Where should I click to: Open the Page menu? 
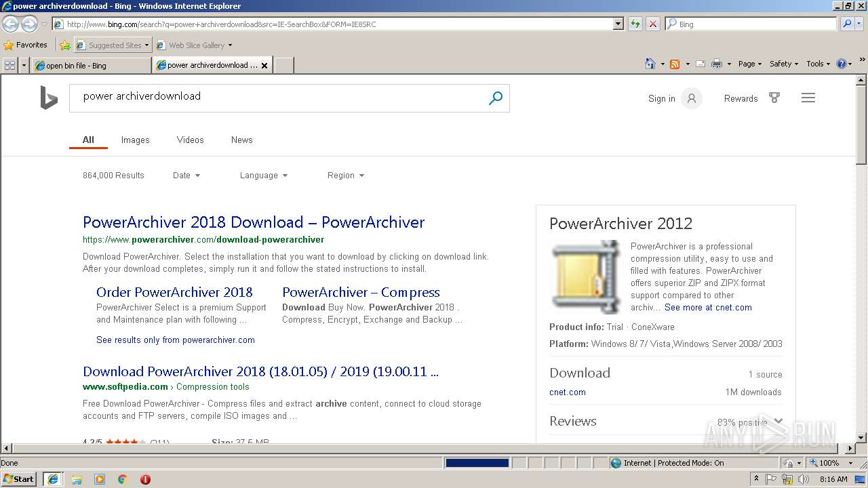click(750, 64)
